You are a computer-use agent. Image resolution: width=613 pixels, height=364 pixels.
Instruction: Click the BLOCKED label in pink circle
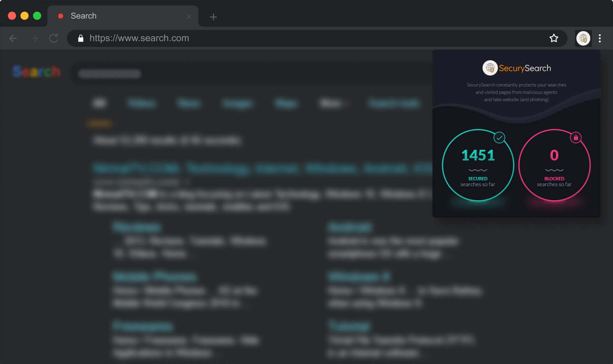(554, 179)
